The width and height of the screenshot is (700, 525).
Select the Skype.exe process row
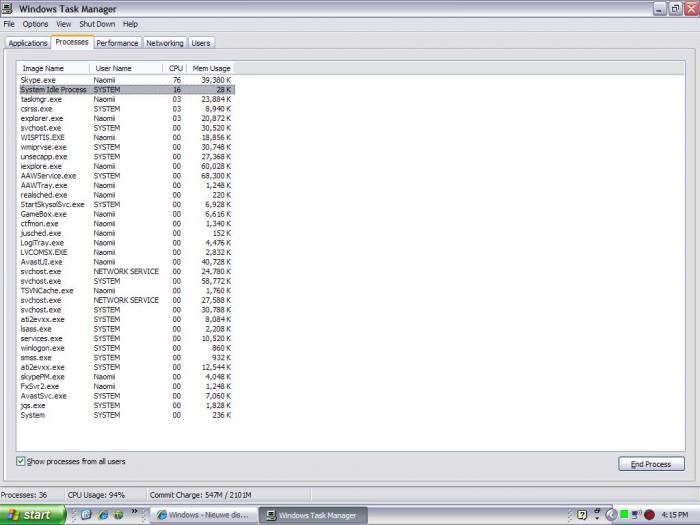point(126,80)
